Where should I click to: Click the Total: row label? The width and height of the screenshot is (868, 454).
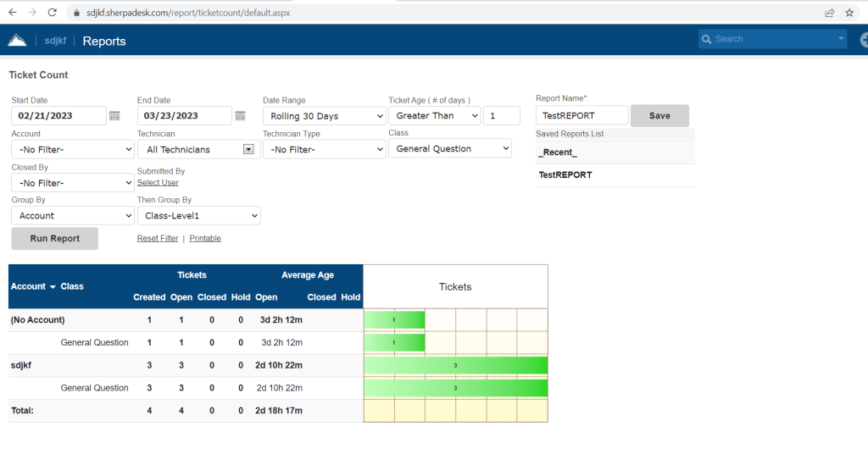click(22, 410)
